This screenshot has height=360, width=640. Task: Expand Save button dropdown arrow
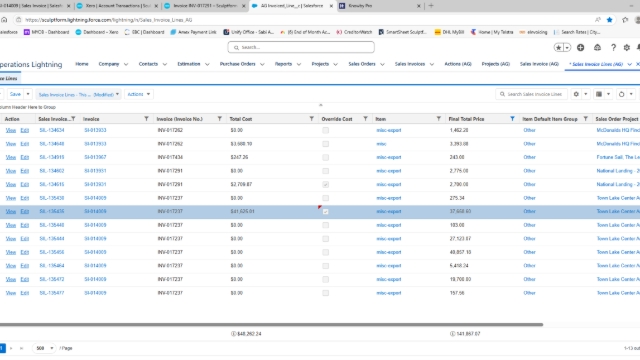click(x=28, y=94)
